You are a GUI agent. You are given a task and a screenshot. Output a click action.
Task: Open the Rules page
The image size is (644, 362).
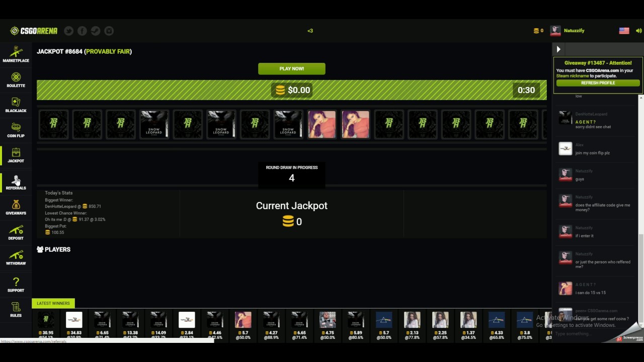tap(16, 310)
